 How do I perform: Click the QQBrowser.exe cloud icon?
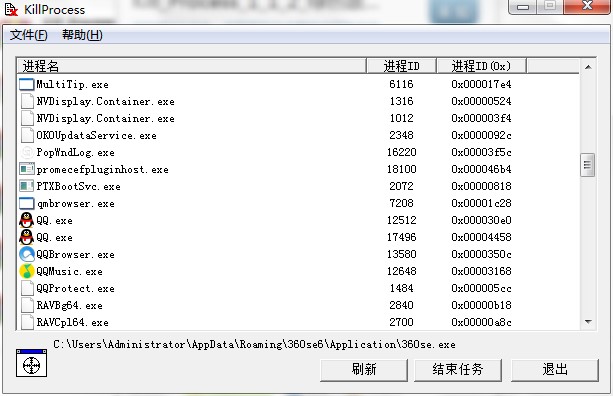click(x=27, y=254)
